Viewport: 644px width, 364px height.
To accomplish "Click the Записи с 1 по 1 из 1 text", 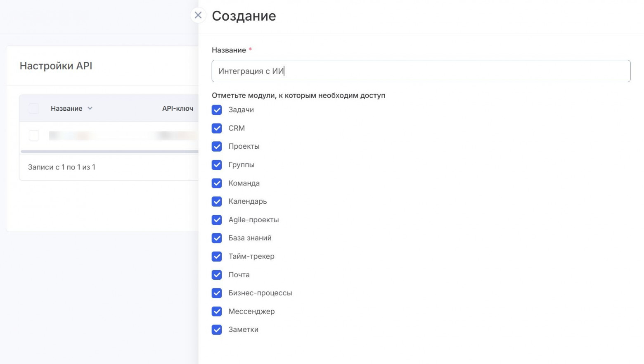I will point(62,167).
